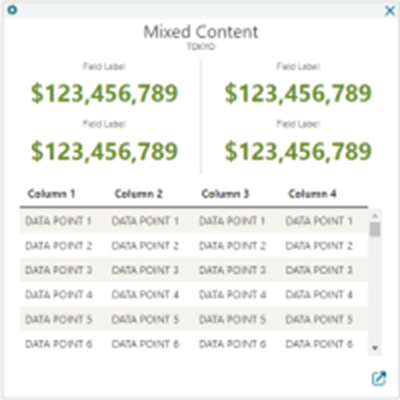The height and width of the screenshot is (400, 400).
Task: Sort by Column 4 header
Action: (x=312, y=194)
